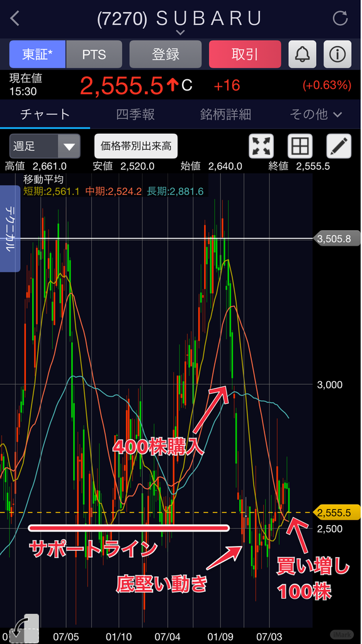The width and height of the screenshot is (362, 644).
Task: Open the 四季報 tab
Action: 135,114
